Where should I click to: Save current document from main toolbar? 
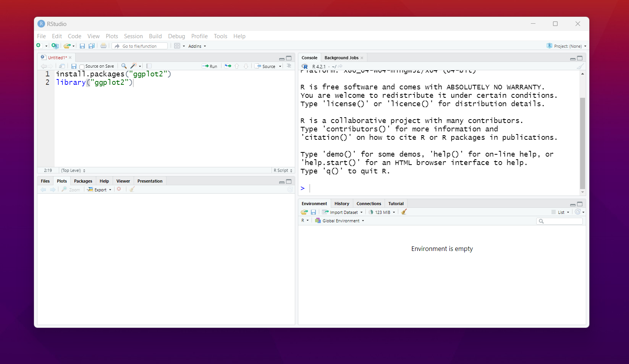pos(82,46)
